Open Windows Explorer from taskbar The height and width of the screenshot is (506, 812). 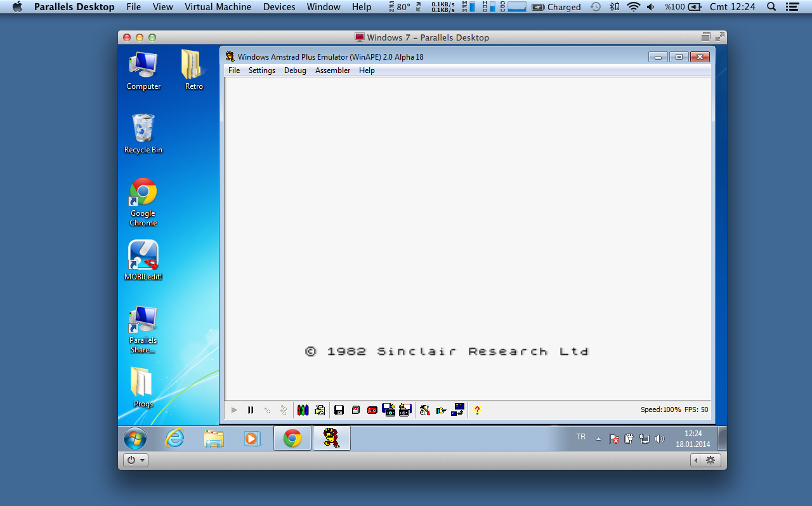point(214,438)
